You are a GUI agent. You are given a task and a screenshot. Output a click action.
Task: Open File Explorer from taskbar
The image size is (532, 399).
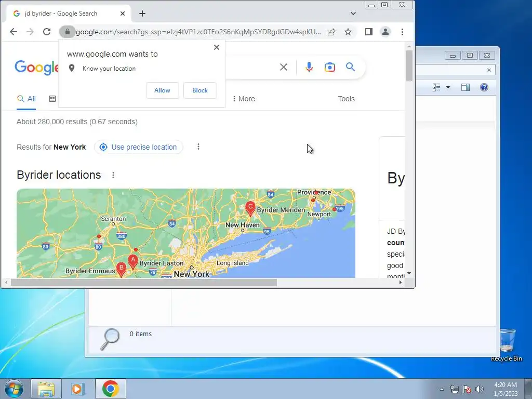pyautogui.click(x=46, y=389)
